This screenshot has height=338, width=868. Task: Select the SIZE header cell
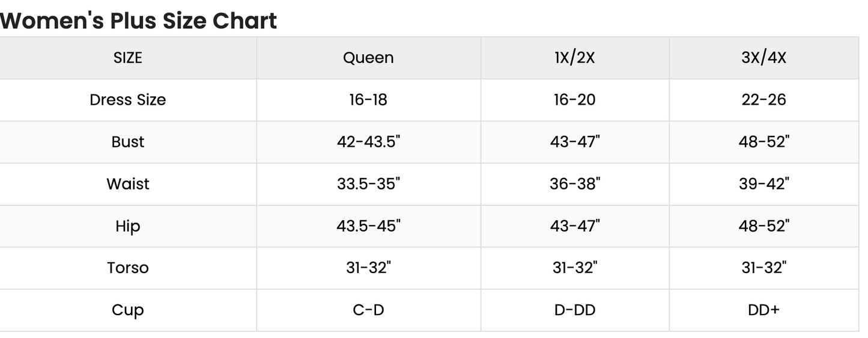[x=128, y=58]
